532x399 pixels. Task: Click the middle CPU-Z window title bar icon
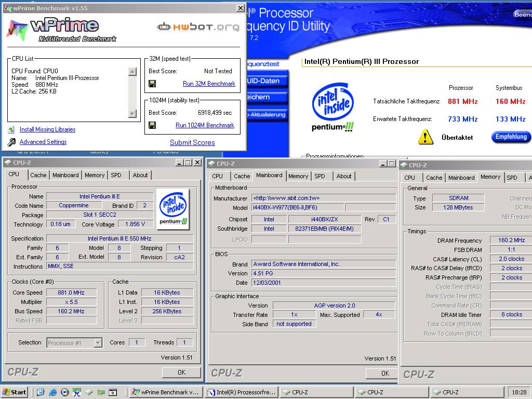[212, 164]
